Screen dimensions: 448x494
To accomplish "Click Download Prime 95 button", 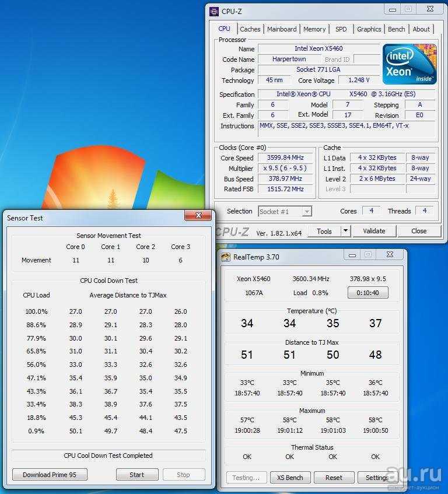I will 50,475.
